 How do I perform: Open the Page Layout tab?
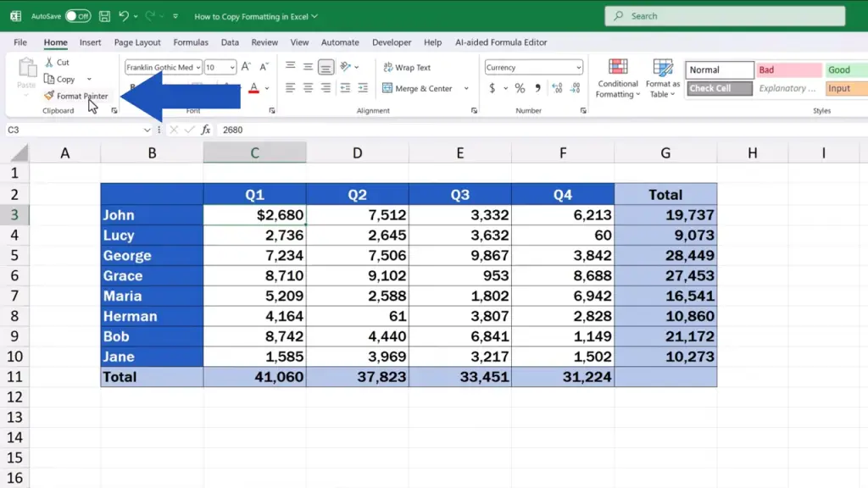[x=137, y=42]
